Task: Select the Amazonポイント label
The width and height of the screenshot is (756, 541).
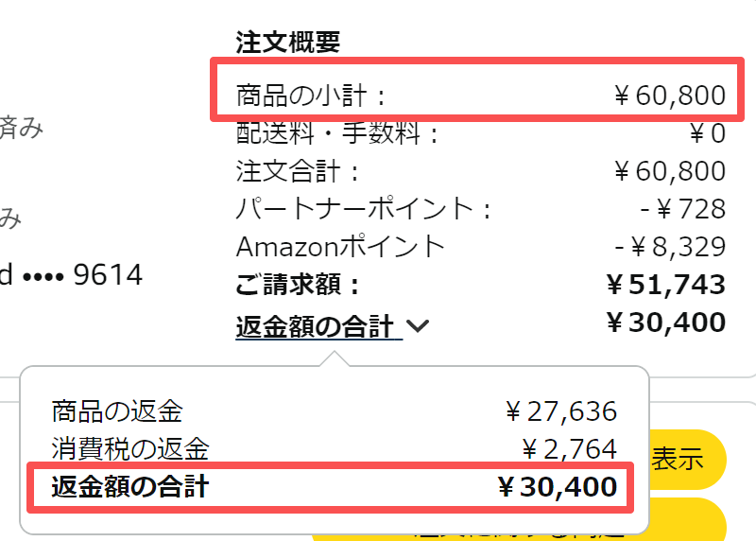Action: click(x=340, y=246)
